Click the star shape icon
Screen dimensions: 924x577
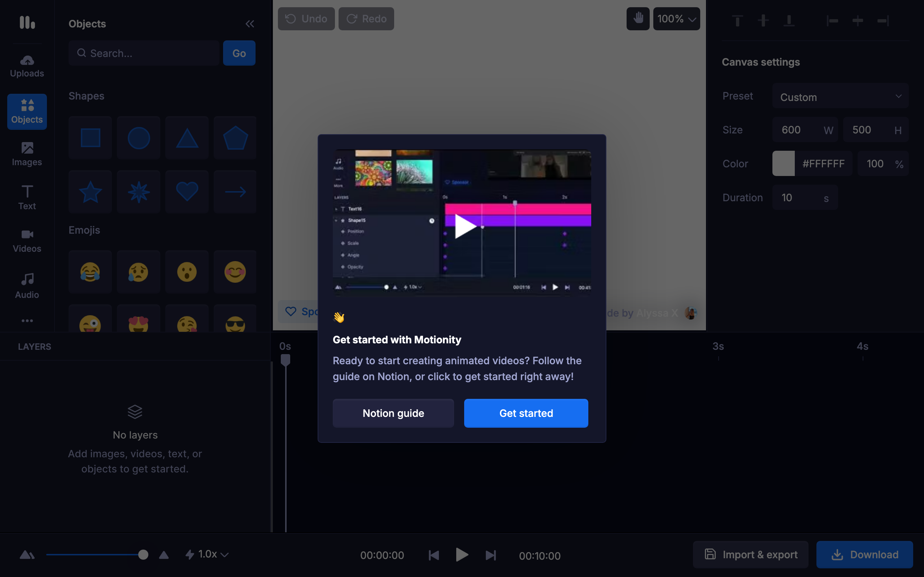click(90, 191)
